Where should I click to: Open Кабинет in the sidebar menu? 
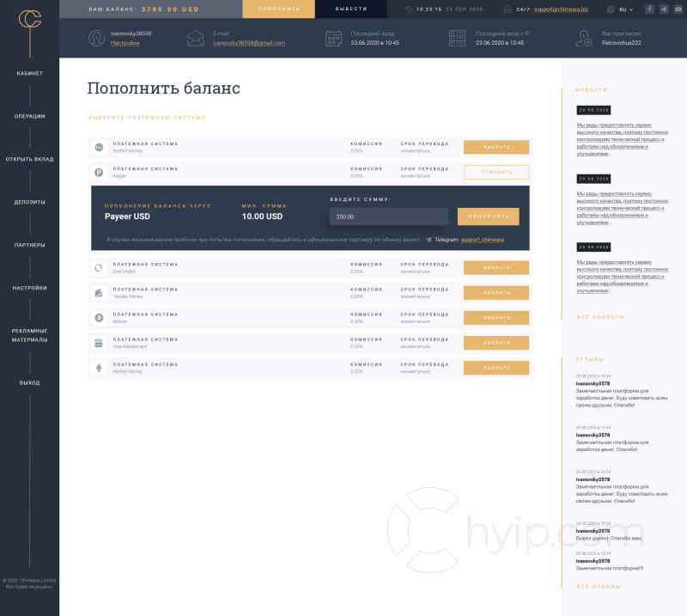tap(30, 74)
